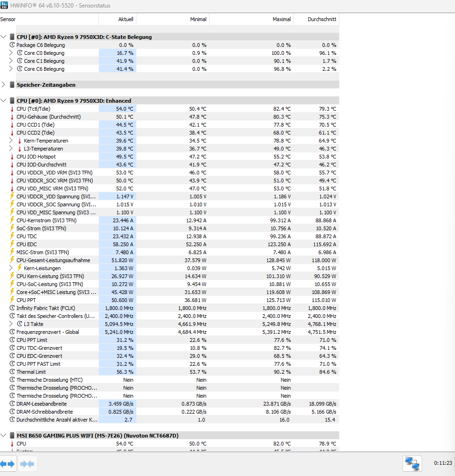
Task: Click the HWiNFO app icon in title bar
Action: pos(4,5)
